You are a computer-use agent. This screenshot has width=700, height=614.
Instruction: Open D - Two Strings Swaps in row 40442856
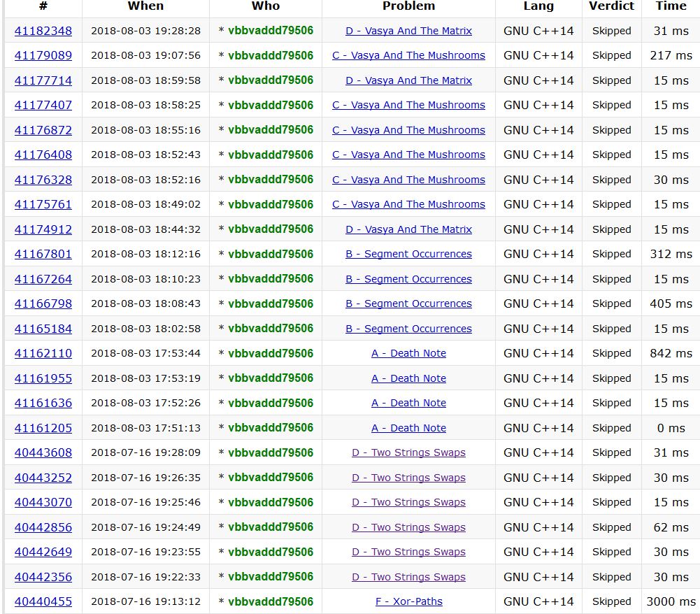408,527
